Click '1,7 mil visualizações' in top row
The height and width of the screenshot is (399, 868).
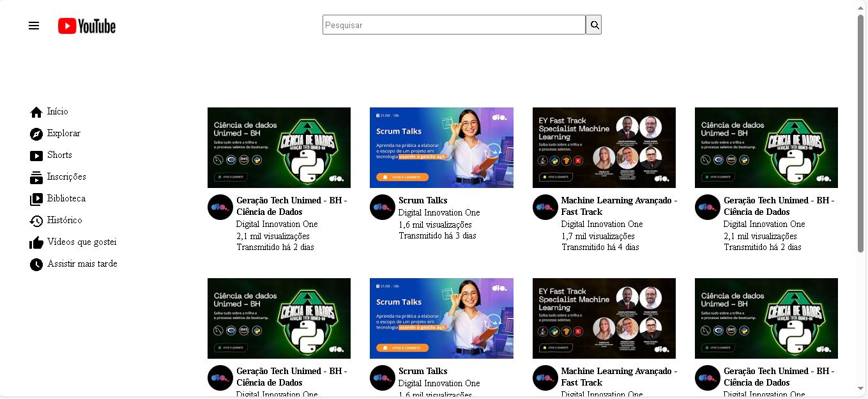tap(598, 236)
